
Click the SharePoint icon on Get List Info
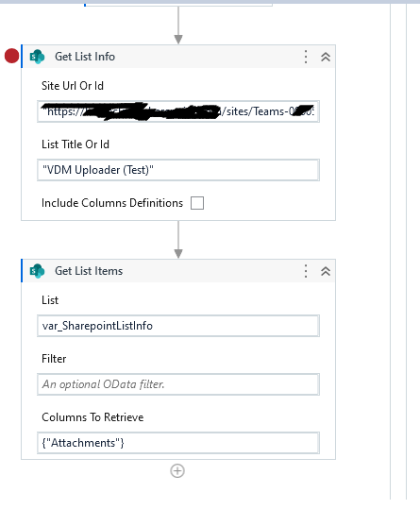click(x=37, y=57)
